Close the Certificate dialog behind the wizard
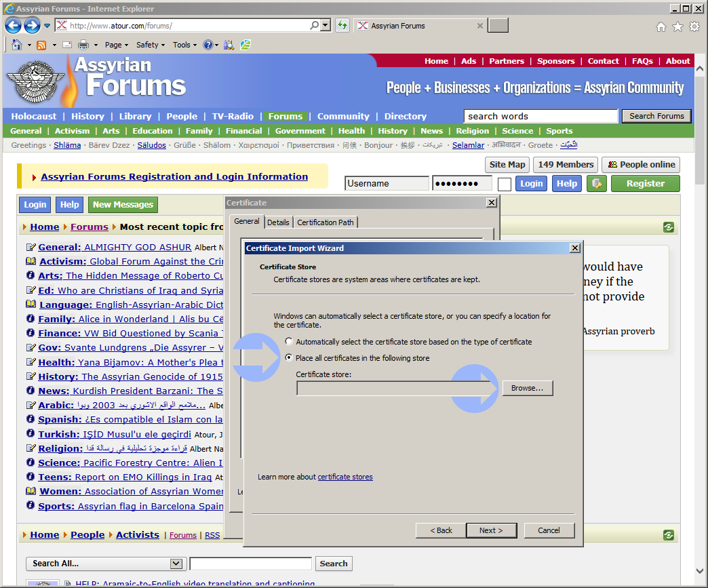The height and width of the screenshot is (588, 708). click(492, 203)
